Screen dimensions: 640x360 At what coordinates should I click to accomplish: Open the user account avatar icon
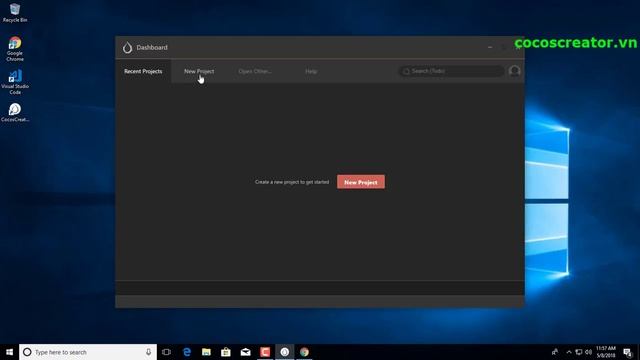(x=514, y=71)
